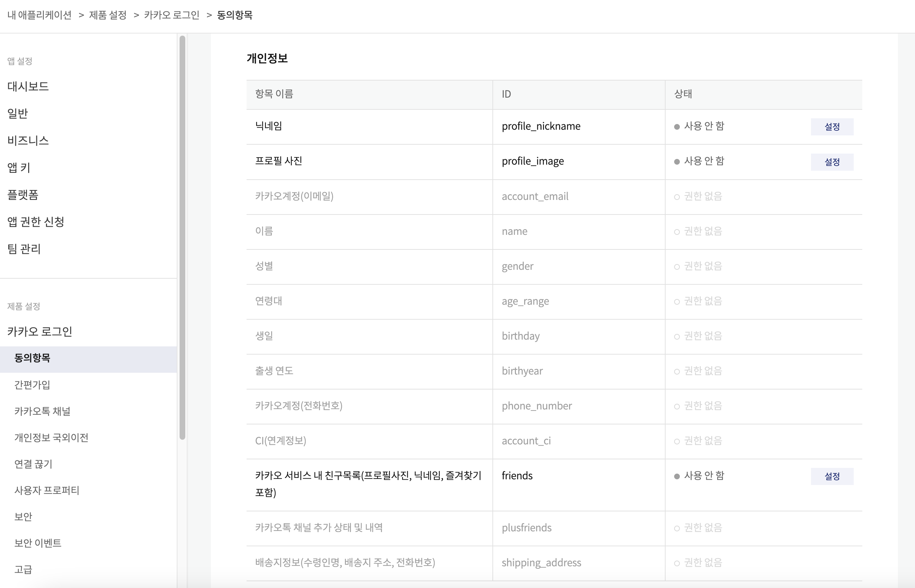Open 앱 키 sidebar item
This screenshot has width=915, height=588.
[x=19, y=167]
